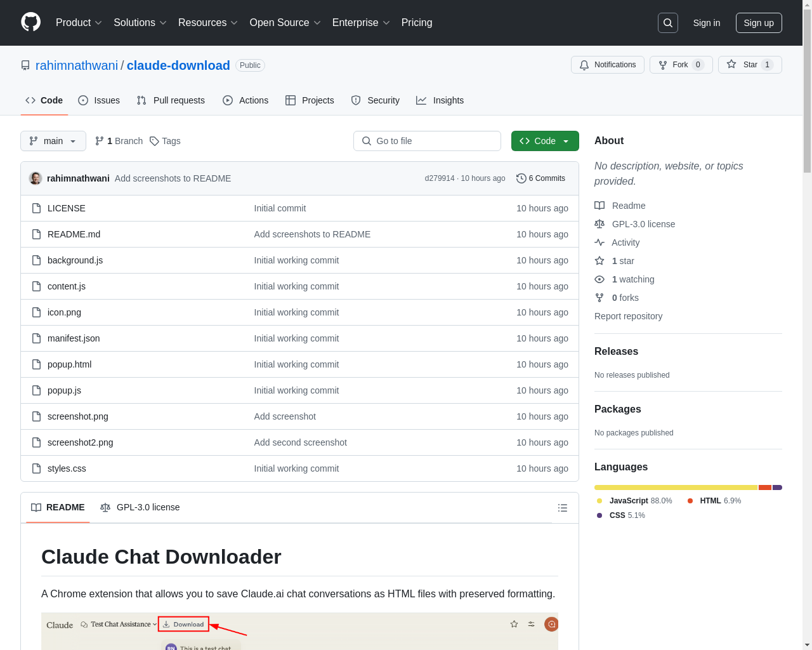
Task: Star the repository
Action: 750,65
